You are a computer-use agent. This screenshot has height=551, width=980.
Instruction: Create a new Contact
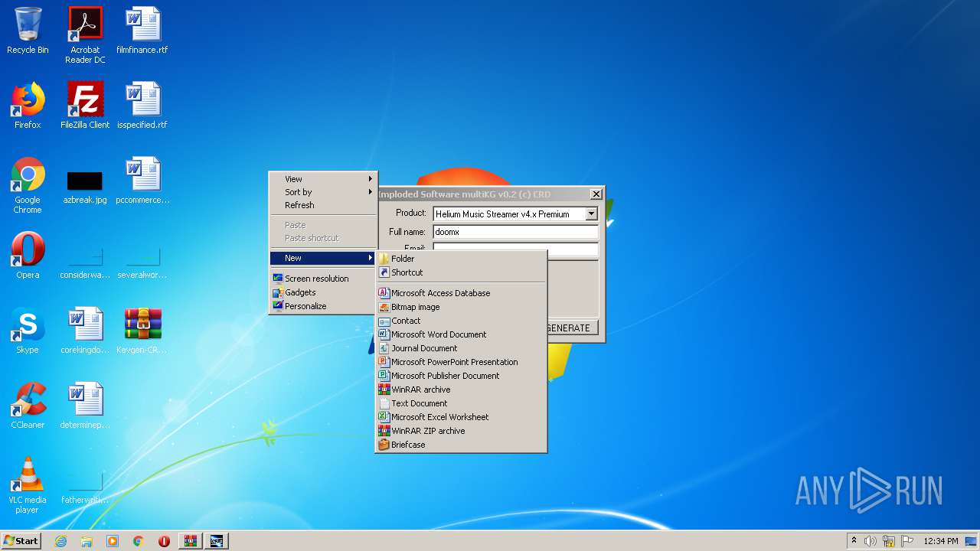tap(461, 321)
